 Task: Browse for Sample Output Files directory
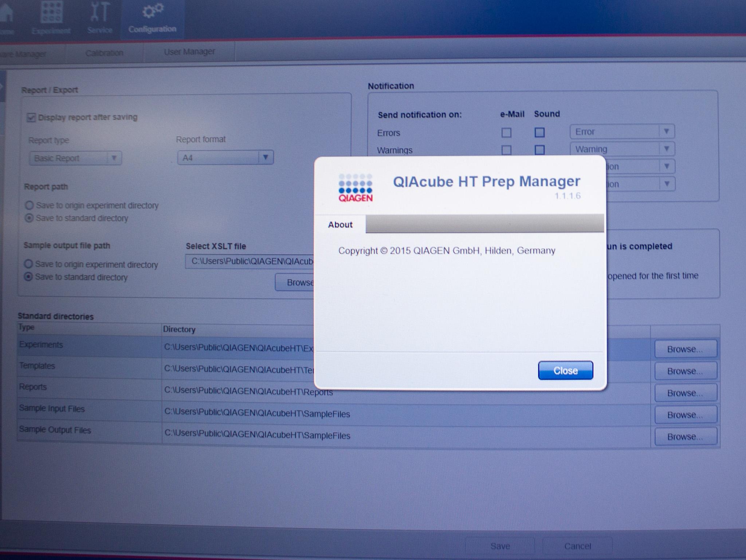685,437
